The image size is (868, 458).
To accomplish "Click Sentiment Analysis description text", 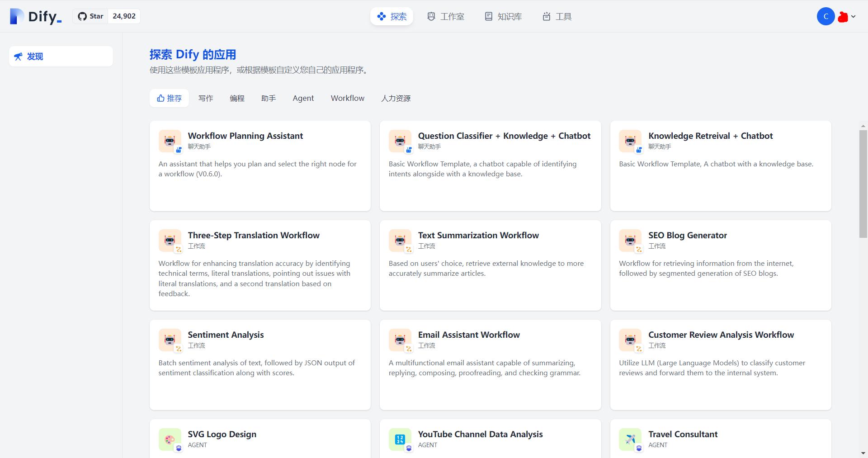I will tap(256, 368).
